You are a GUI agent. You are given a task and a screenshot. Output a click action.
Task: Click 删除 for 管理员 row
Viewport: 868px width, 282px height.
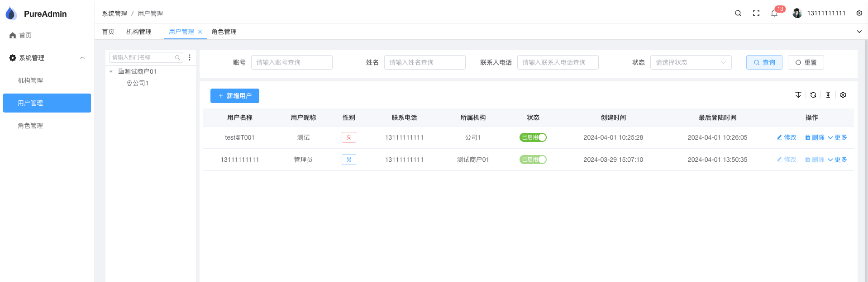(815, 160)
